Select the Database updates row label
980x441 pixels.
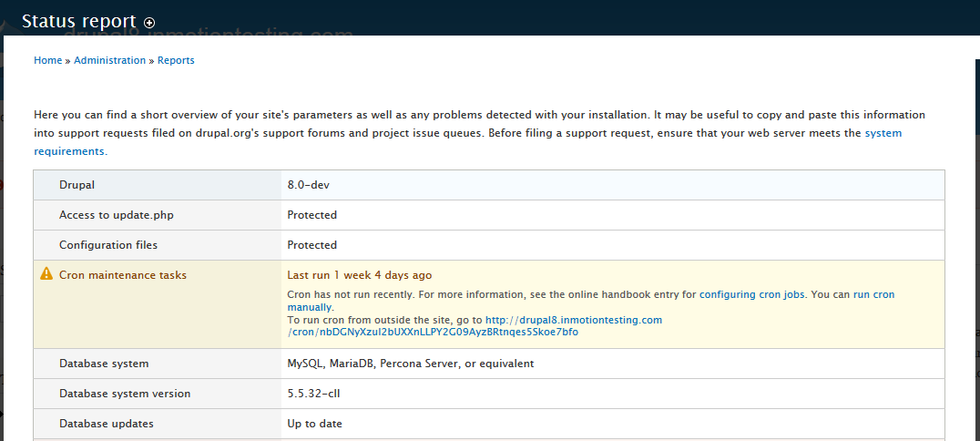(106, 424)
